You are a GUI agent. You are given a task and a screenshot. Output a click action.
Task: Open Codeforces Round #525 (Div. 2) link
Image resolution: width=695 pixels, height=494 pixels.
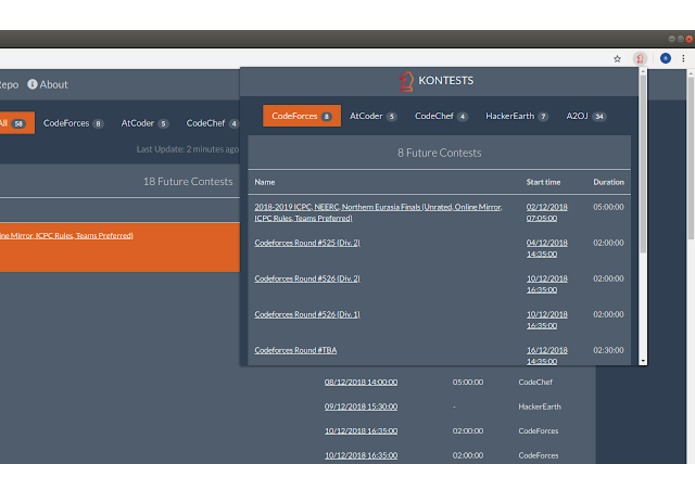coord(307,243)
